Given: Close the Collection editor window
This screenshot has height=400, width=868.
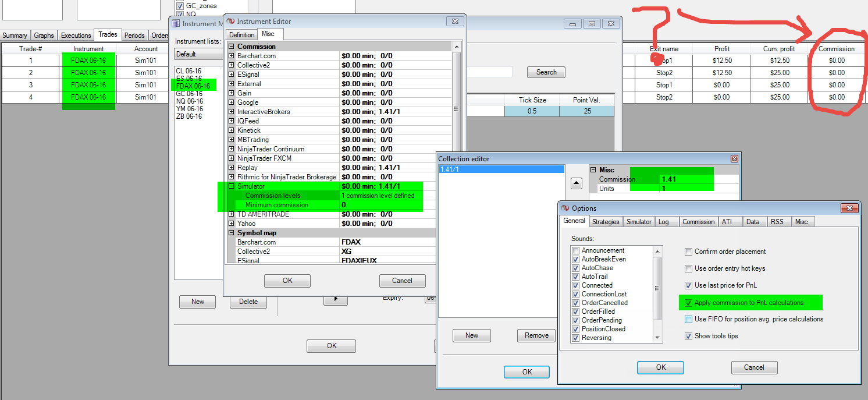Looking at the screenshot, I should pyautogui.click(x=735, y=158).
